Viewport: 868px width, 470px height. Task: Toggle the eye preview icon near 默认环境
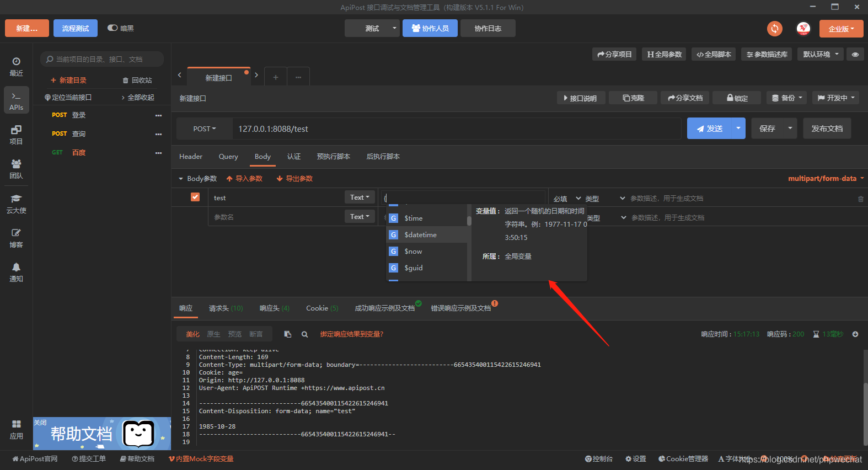(x=855, y=54)
